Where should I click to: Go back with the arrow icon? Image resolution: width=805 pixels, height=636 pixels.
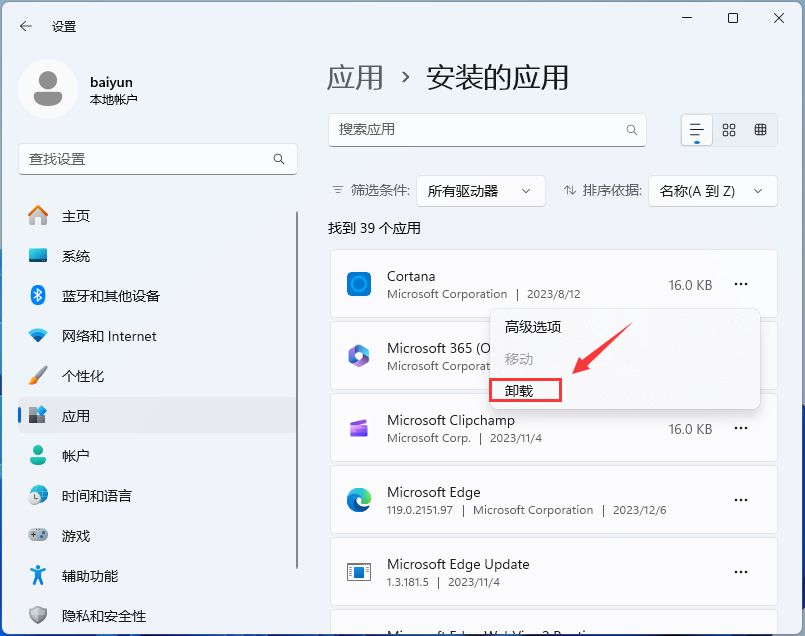point(25,26)
